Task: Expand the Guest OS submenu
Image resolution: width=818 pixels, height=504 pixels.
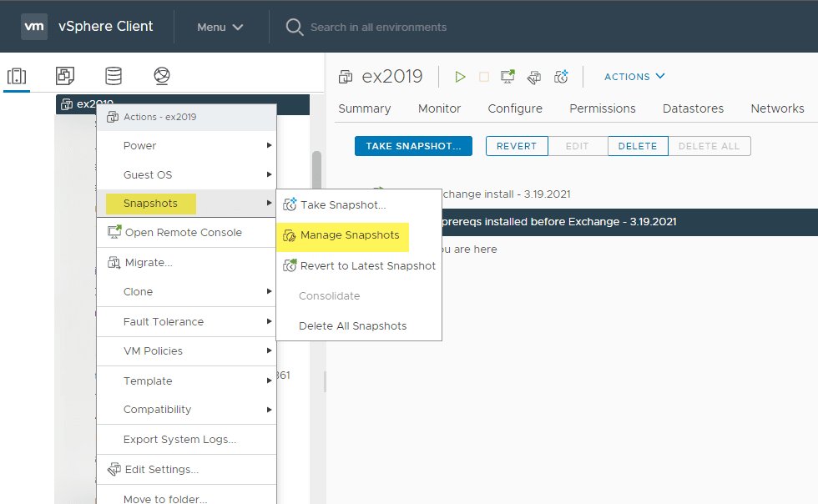Action: 186,174
